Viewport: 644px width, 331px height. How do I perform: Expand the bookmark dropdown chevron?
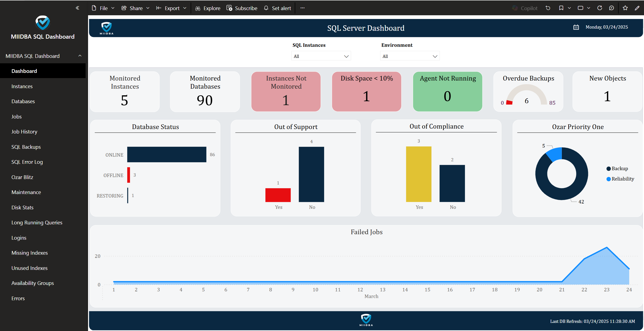(570, 8)
